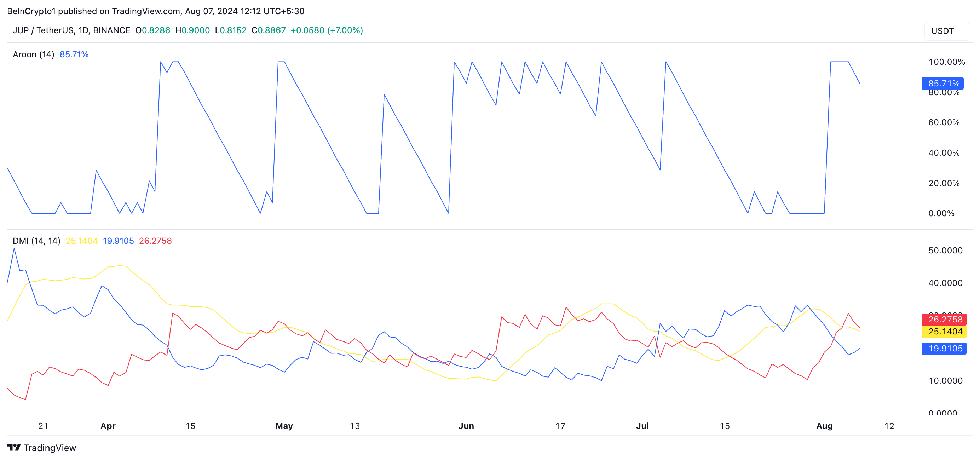980x460 pixels.
Task: Click the May label on time axis
Action: 284,426
